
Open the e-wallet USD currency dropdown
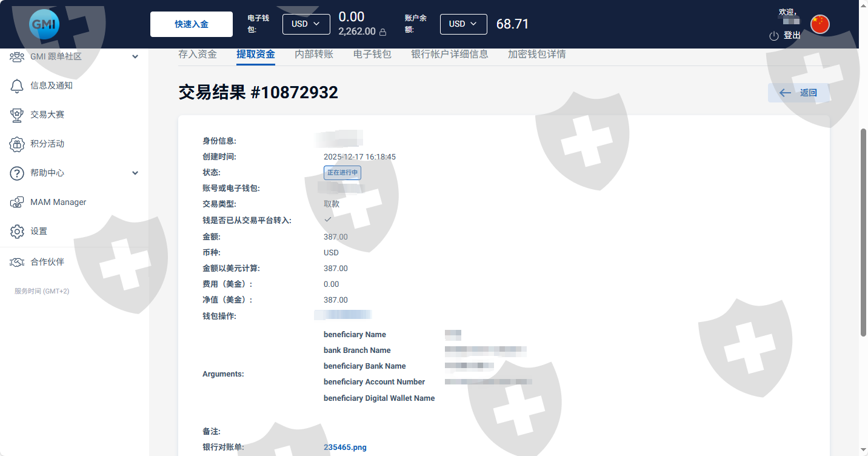[306, 24]
